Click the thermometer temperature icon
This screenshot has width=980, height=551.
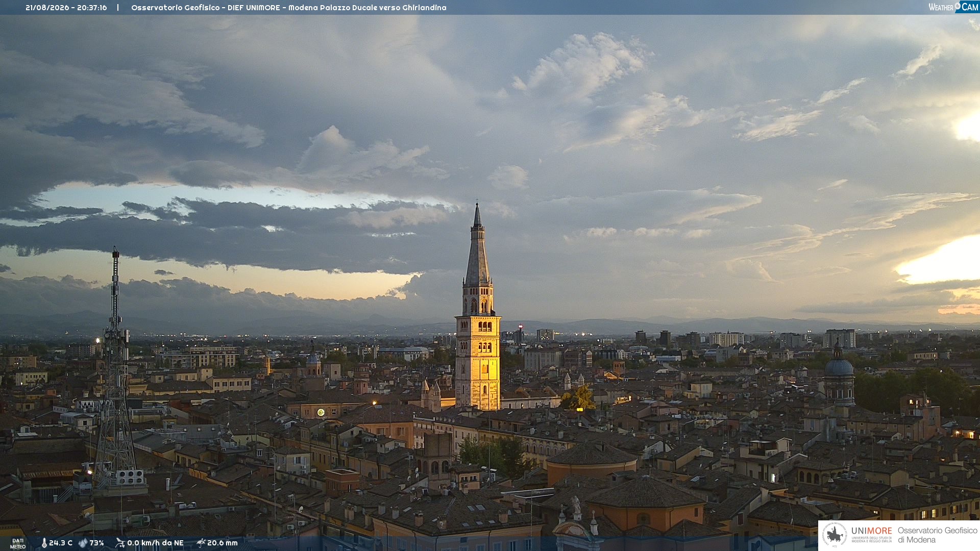[44, 543]
